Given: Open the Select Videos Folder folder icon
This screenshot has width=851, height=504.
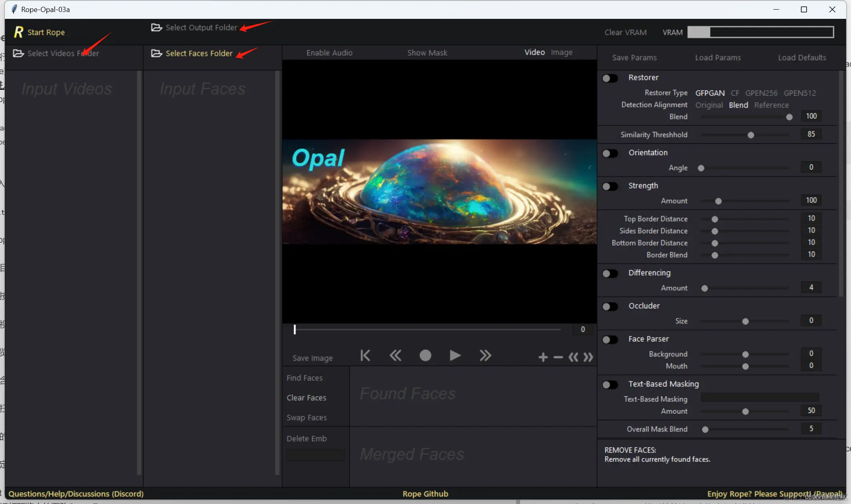Looking at the screenshot, I should pos(18,53).
